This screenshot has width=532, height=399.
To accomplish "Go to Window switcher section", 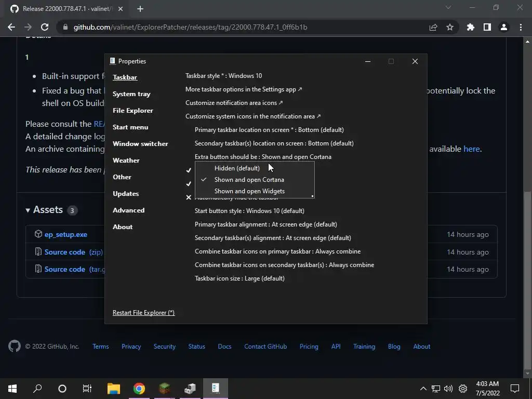I will (140, 144).
